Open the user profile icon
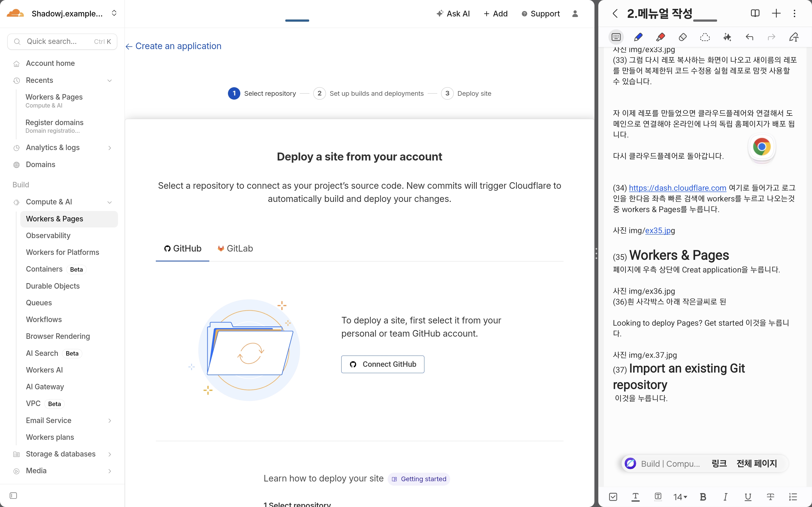 tap(575, 14)
